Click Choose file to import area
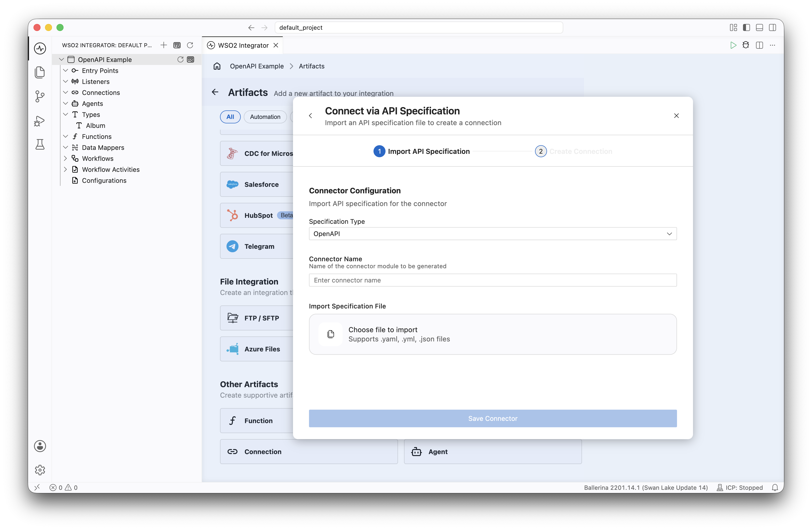The height and width of the screenshot is (530, 812). (x=493, y=334)
